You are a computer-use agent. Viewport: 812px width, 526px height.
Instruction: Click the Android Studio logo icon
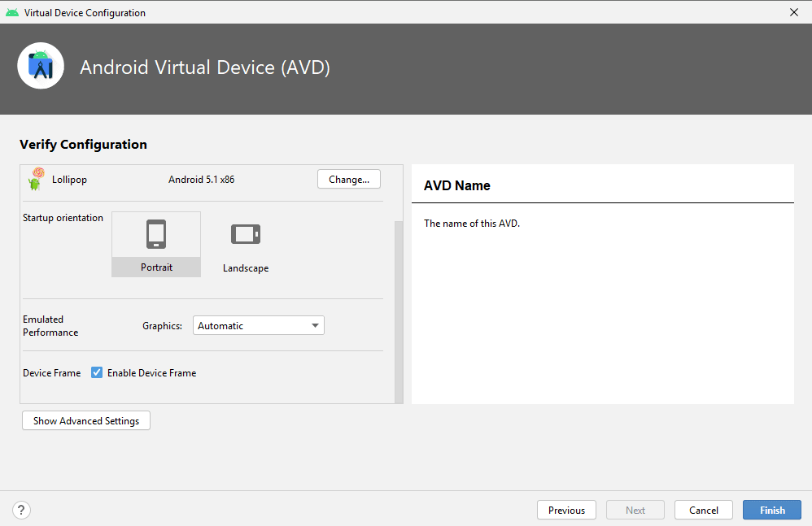[41, 66]
